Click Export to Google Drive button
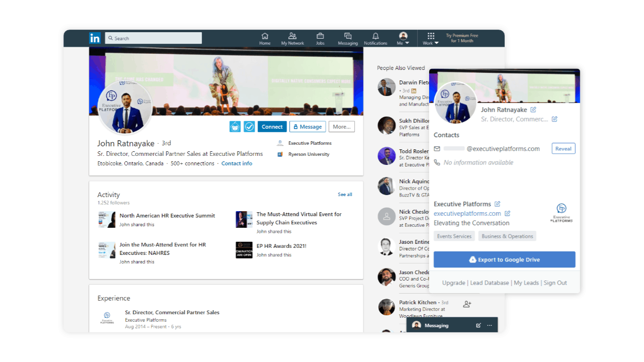Screen dimensions: 644x362 pos(504,259)
